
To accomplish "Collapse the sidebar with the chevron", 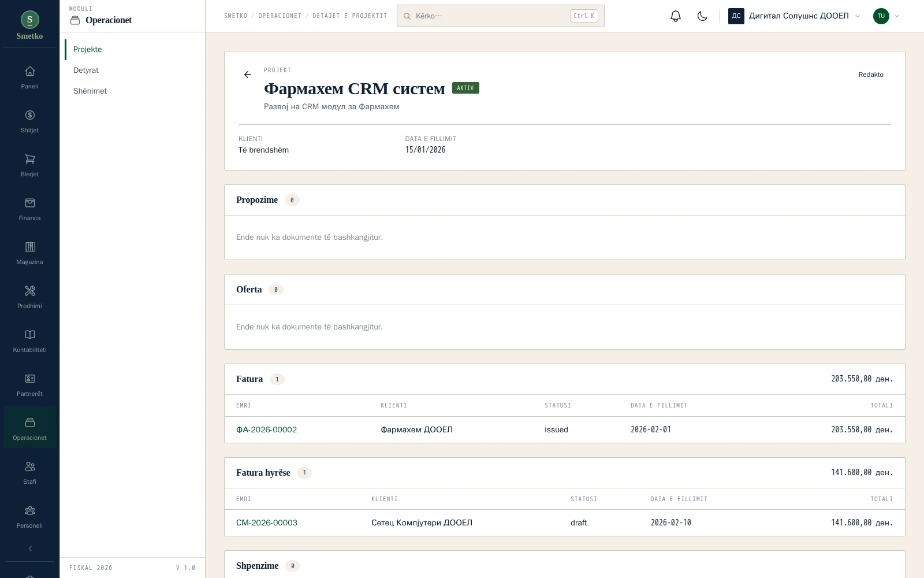I will point(29,549).
